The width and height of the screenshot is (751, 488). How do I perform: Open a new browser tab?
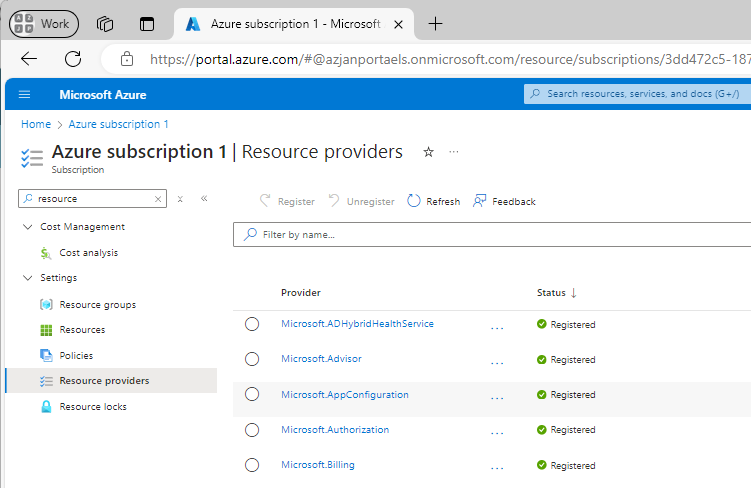pyautogui.click(x=435, y=23)
